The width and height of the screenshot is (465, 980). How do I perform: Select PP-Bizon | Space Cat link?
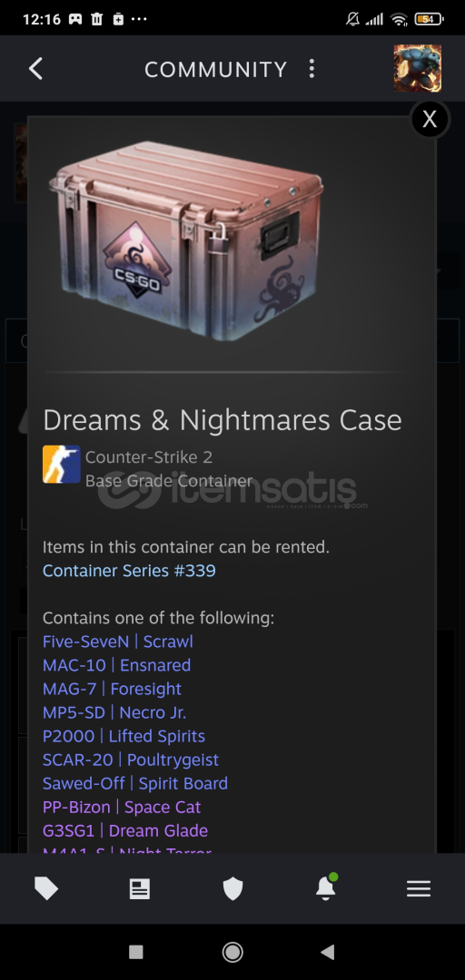point(122,808)
